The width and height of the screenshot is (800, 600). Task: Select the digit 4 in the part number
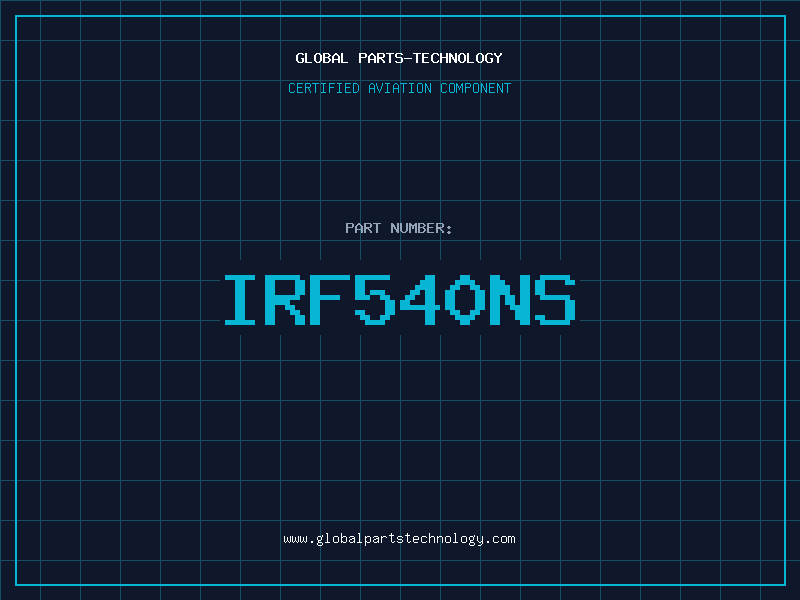[421, 299]
